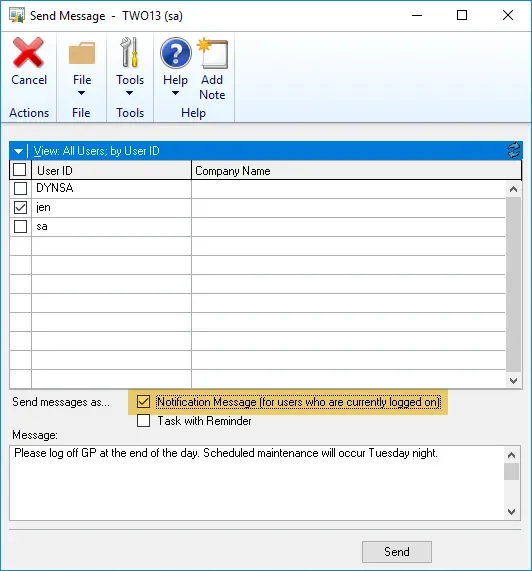
Task: Uncheck the Notification Message option
Action: pyautogui.click(x=143, y=402)
